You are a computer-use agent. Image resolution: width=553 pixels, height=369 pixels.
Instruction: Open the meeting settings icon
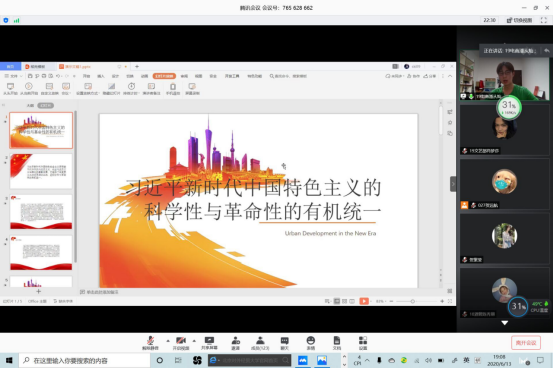coord(363,343)
